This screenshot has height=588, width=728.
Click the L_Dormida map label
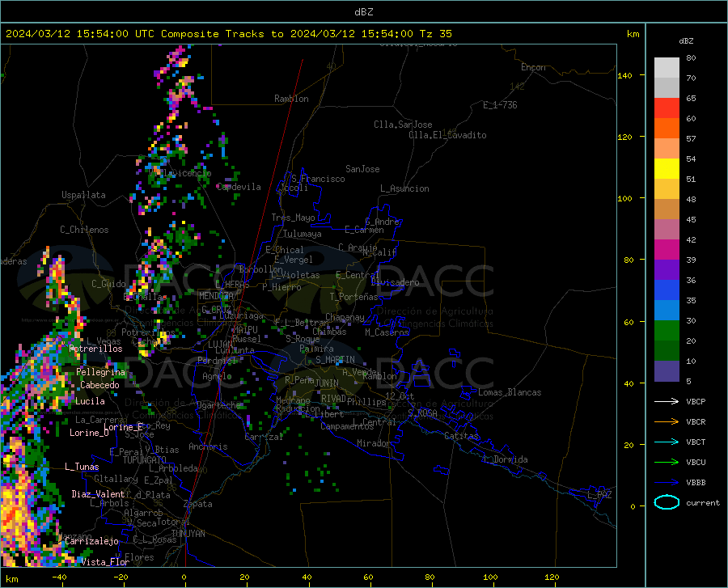[505, 459]
